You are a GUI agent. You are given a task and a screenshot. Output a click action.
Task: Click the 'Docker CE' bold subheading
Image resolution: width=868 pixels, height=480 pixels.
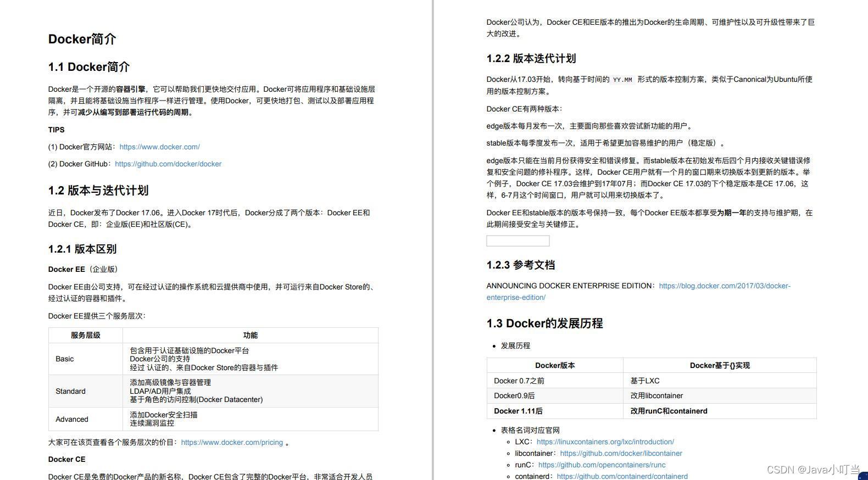[x=67, y=459]
